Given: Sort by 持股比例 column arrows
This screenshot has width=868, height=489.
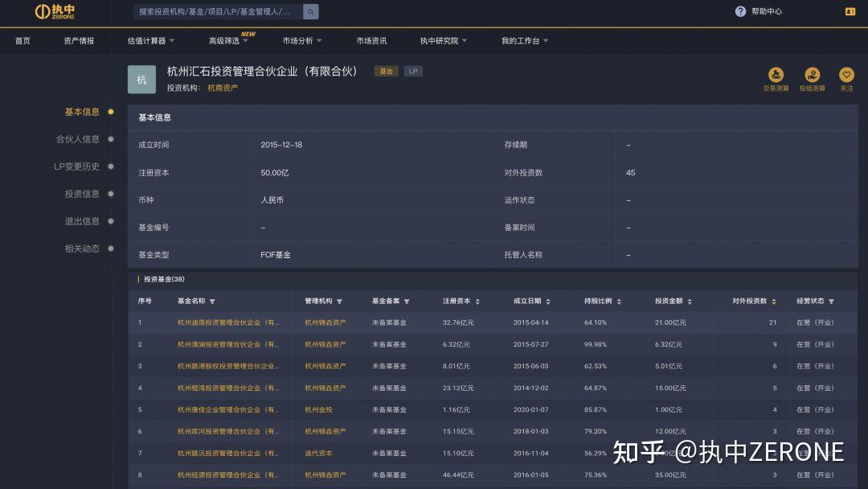Looking at the screenshot, I should [x=619, y=302].
